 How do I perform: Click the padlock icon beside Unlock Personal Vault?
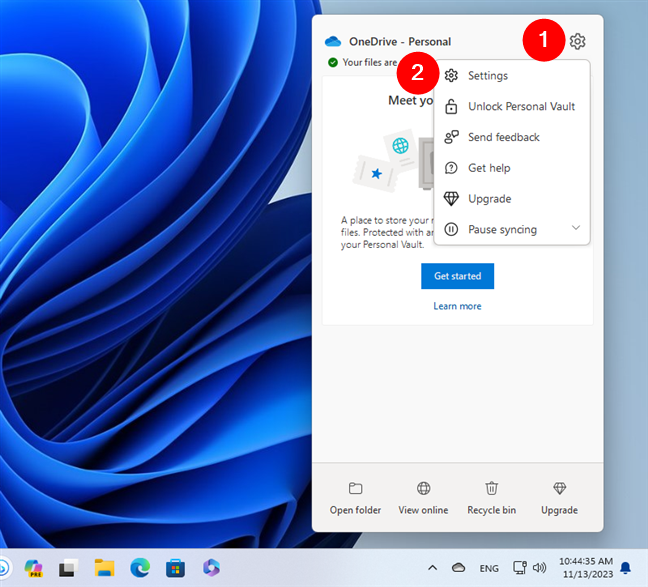451,107
